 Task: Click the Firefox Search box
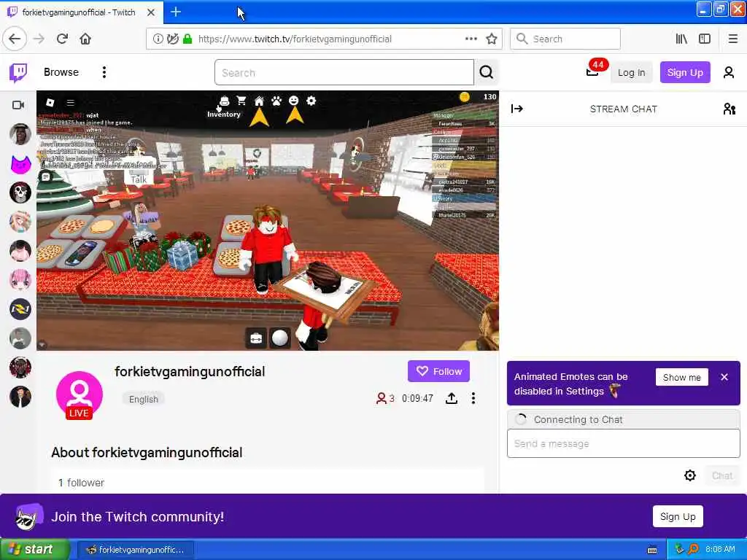click(x=565, y=39)
